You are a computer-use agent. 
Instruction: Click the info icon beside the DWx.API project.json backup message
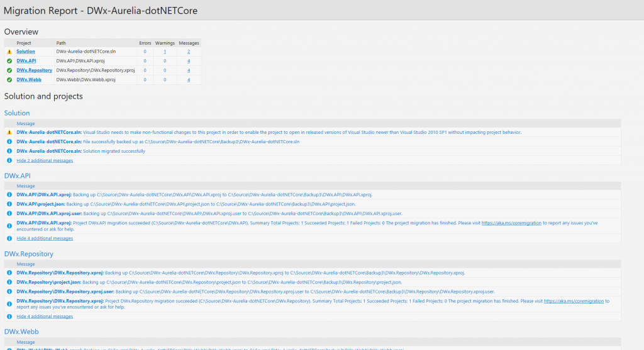tap(9, 204)
